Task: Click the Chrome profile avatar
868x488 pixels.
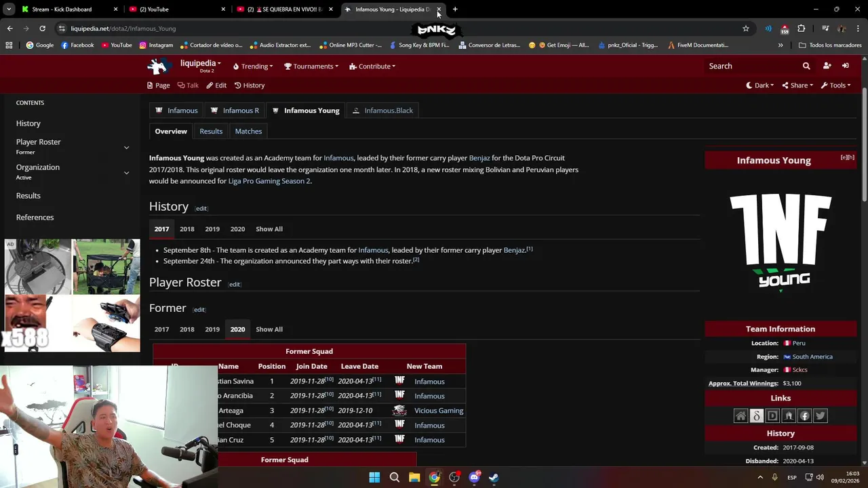Action: point(842,28)
